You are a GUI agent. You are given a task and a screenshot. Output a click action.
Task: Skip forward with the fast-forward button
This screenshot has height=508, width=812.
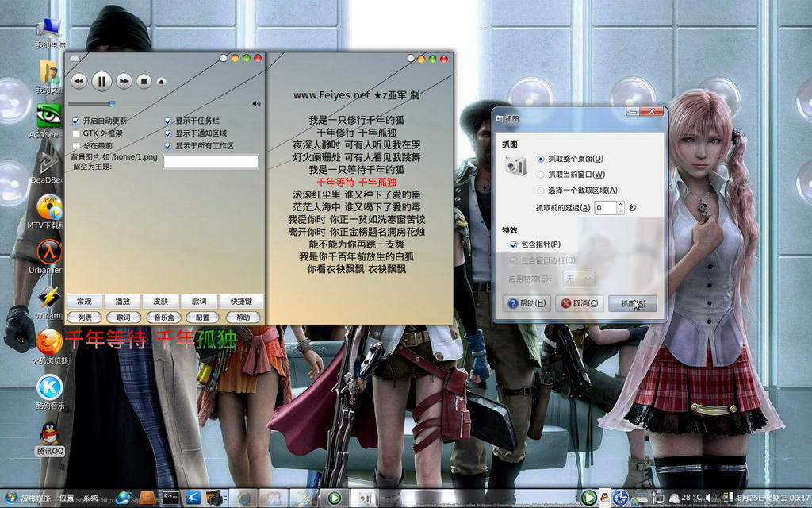(x=124, y=81)
